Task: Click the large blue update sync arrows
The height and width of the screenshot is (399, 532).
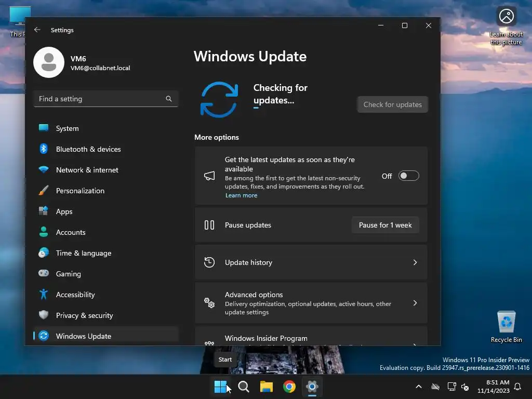Action: click(219, 99)
